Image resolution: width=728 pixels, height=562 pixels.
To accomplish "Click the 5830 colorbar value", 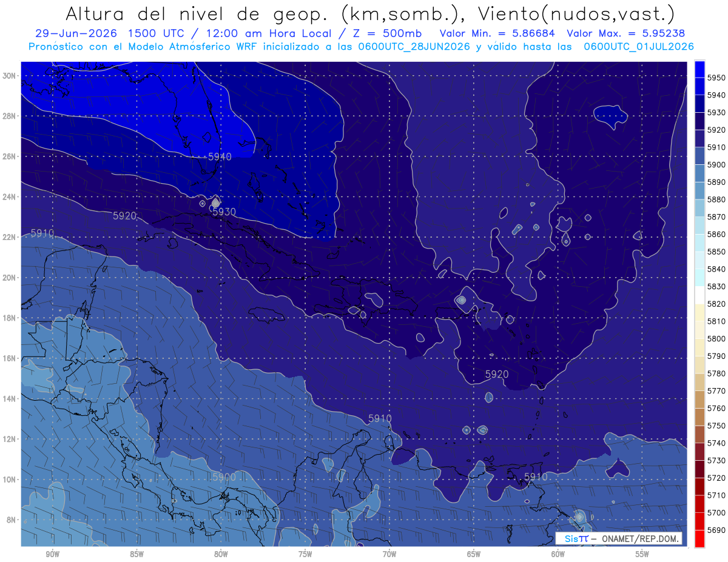I will (x=716, y=286).
